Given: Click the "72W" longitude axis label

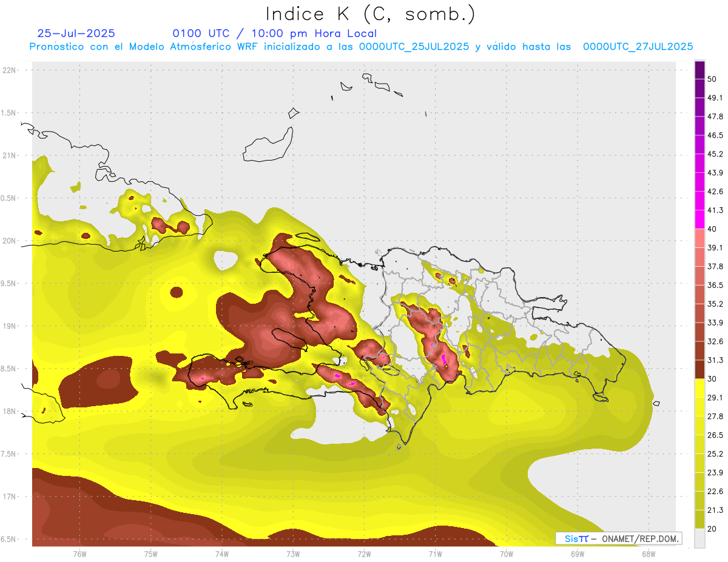Looking at the screenshot, I should tap(364, 554).
